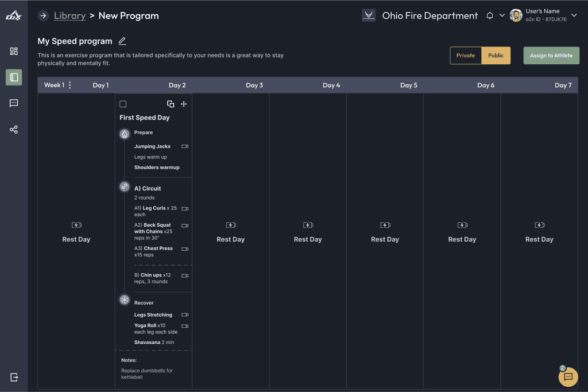
Task: Click the O2X logo in sidebar
Action: (x=14, y=15)
